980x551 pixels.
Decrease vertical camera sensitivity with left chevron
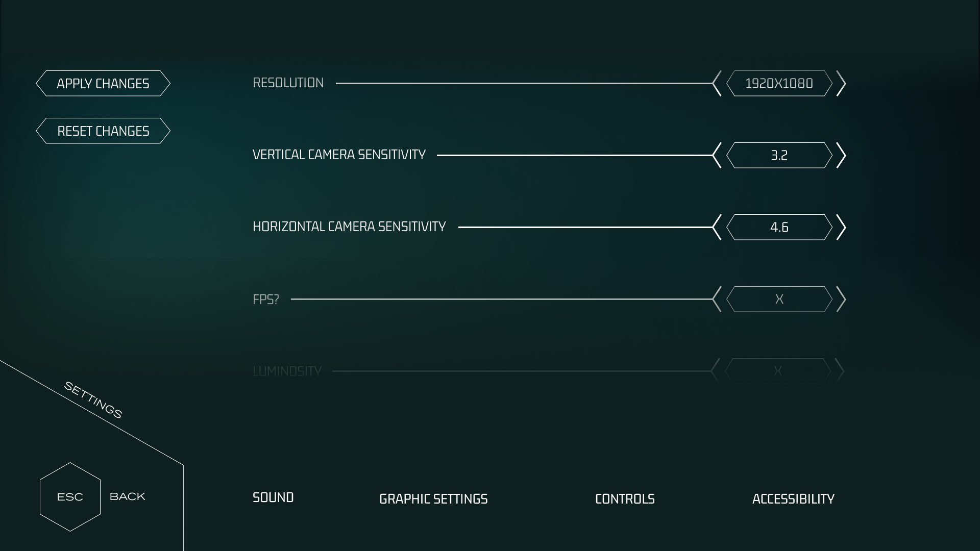coord(717,155)
